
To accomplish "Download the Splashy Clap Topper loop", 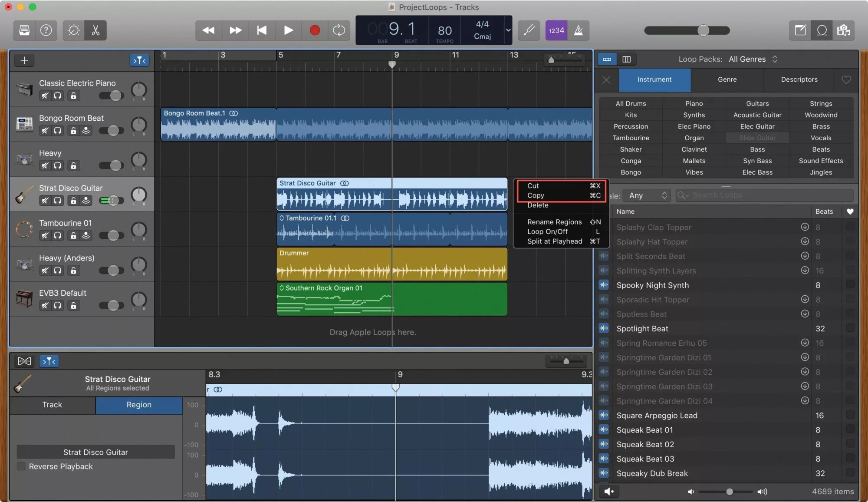I will point(805,227).
